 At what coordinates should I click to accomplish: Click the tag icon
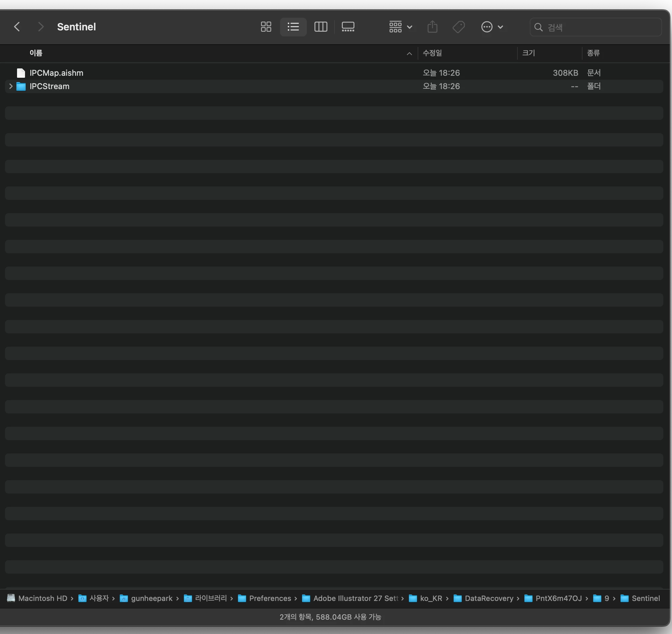459,27
